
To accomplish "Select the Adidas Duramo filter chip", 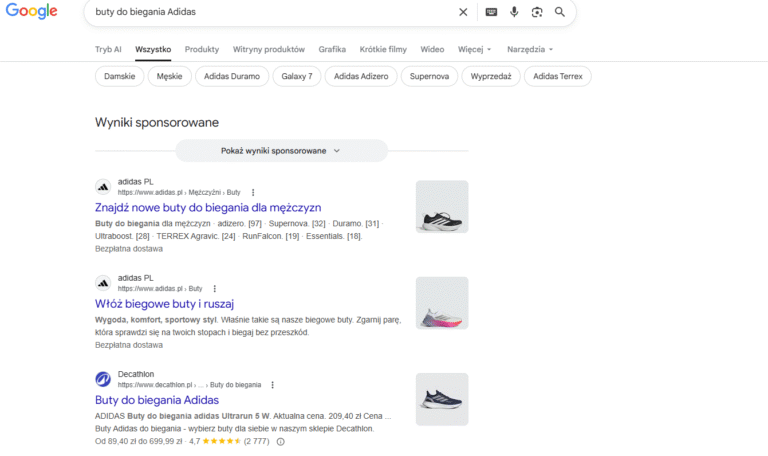I will pyautogui.click(x=232, y=76).
